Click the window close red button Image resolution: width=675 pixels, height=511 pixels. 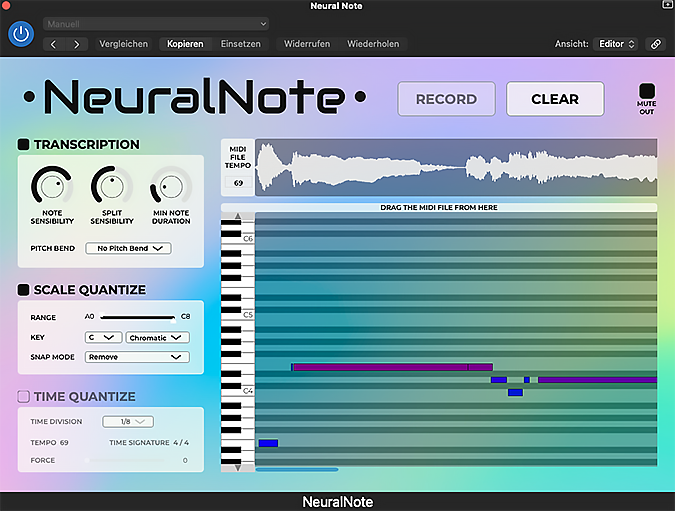[6, 5]
